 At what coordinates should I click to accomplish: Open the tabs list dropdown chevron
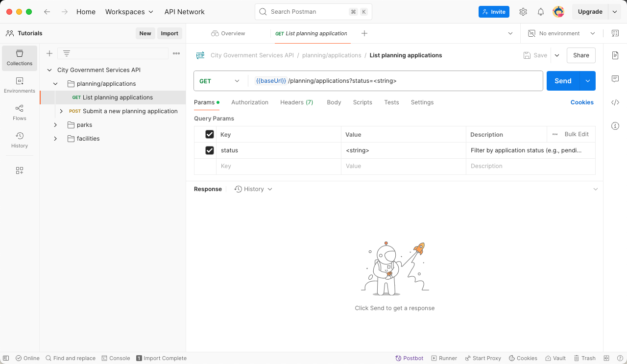(510, 33)
